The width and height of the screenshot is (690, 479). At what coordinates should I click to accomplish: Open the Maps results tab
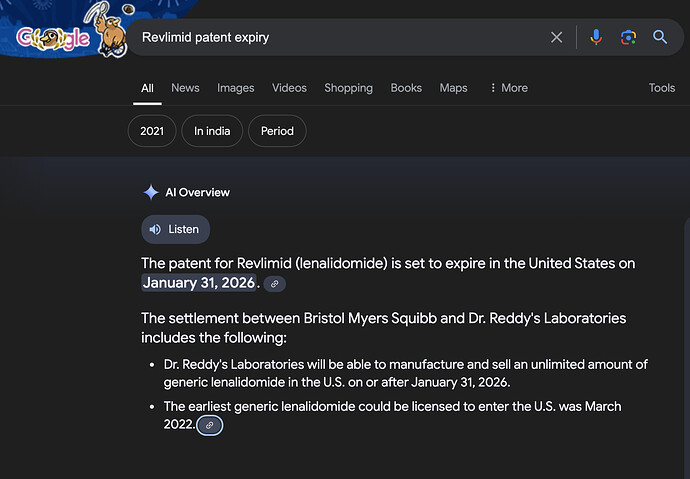(x=453, y=88)
